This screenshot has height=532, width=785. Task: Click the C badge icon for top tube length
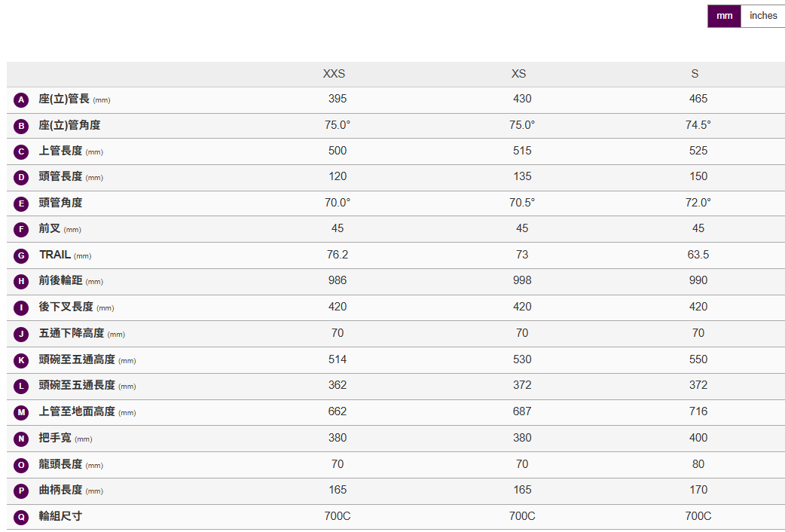click(x=21, y=151)
